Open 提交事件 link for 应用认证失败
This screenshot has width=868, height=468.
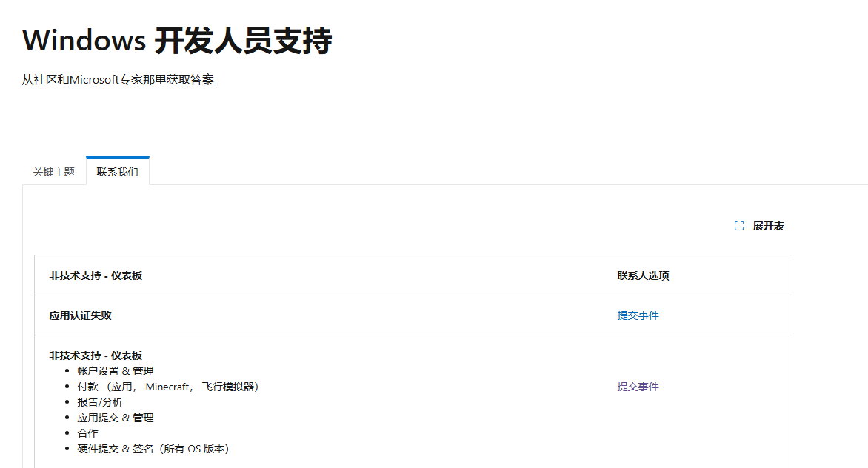[x=638, y=315]
